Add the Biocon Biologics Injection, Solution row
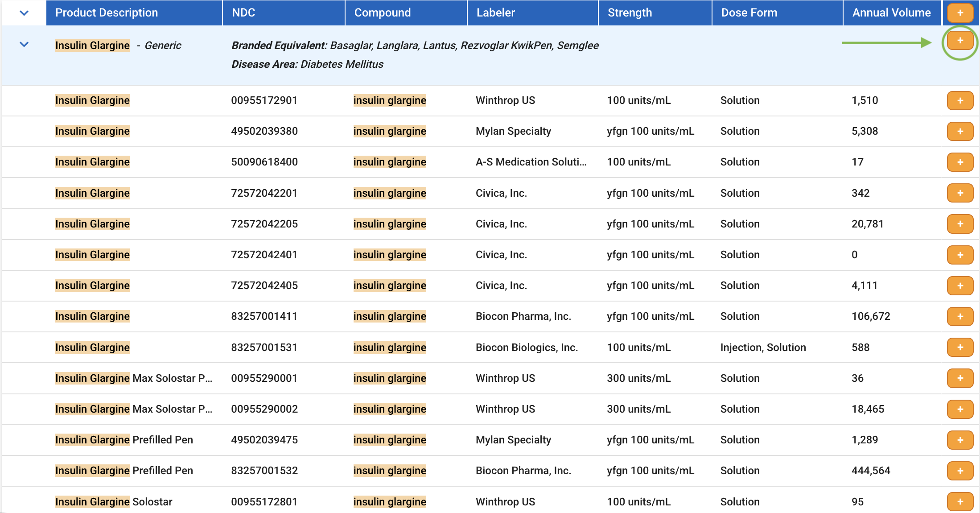Image resolution: width=980 pixels, height=513 pixels. coord(960,347)
